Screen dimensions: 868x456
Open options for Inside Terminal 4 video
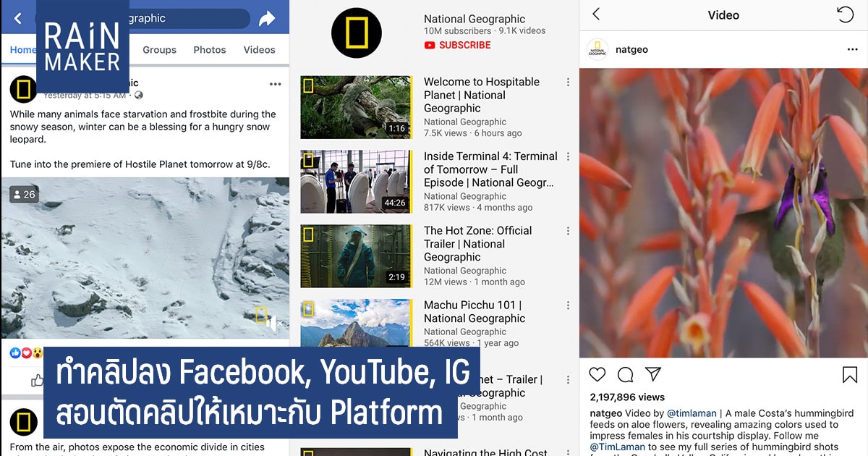click(x=568, y=157)
